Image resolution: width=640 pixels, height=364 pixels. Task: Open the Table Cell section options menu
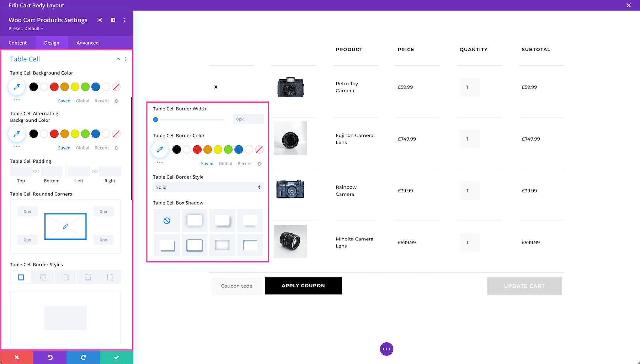126,59
